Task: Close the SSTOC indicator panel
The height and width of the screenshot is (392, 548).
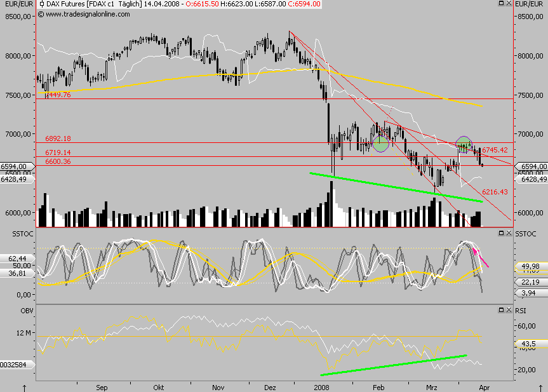Action: click(509, 233)
